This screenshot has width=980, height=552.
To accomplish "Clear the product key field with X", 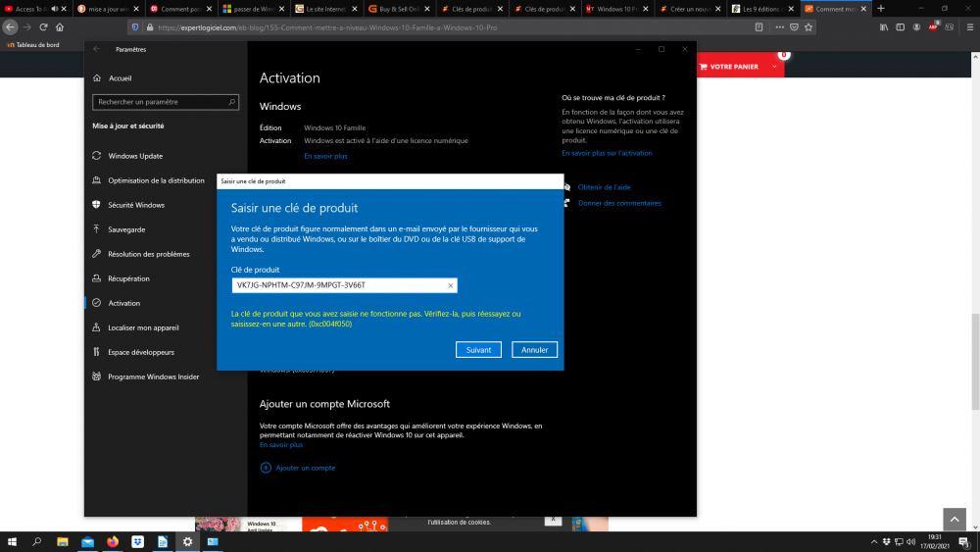I will point(450,285).
